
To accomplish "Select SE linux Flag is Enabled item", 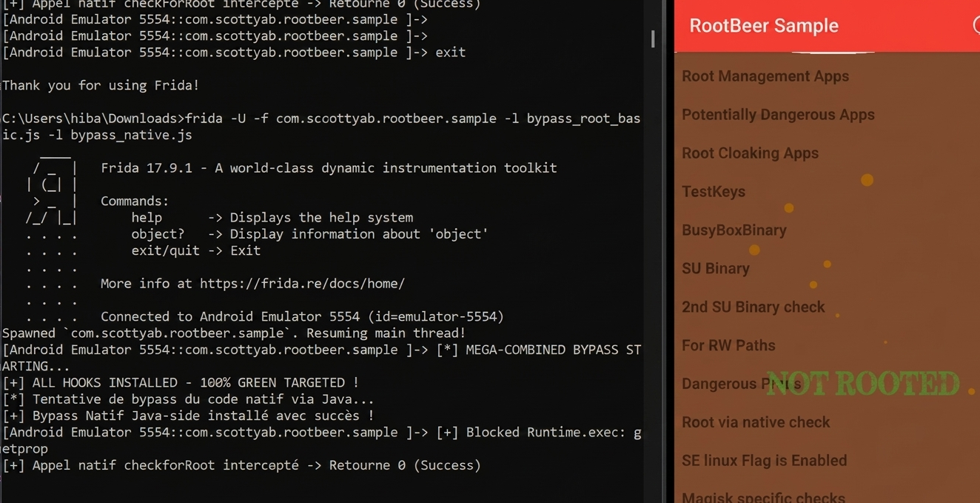I will click(827, 461).
